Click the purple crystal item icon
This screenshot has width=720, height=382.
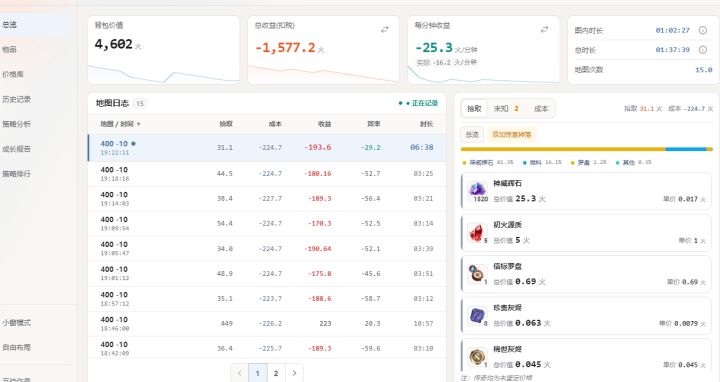(478, 190)
